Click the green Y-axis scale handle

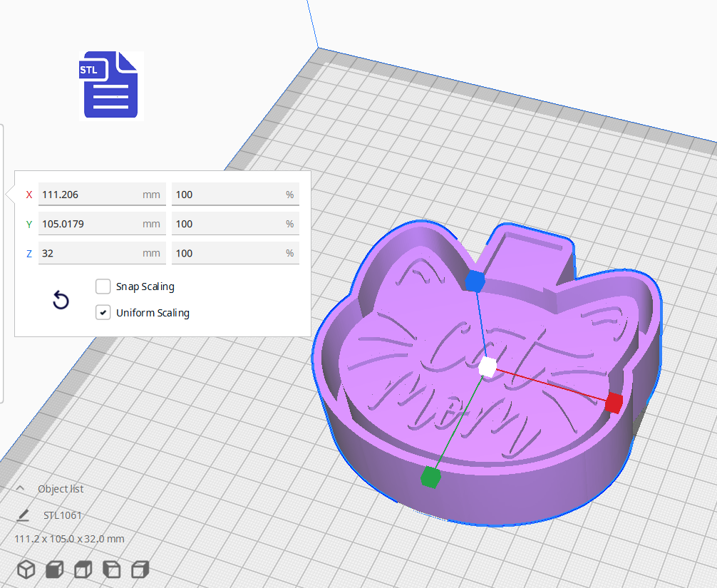click(429, 477)
